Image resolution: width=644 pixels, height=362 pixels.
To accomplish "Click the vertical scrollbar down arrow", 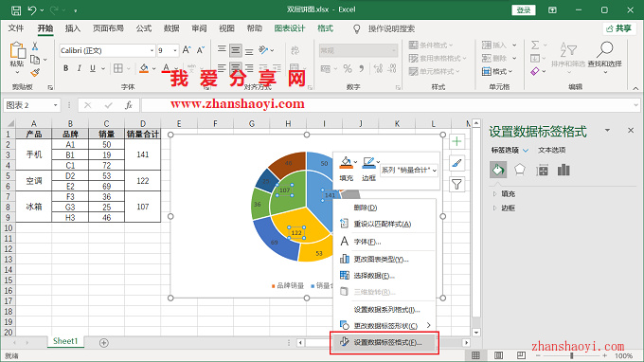I will (x=476, y=333).
